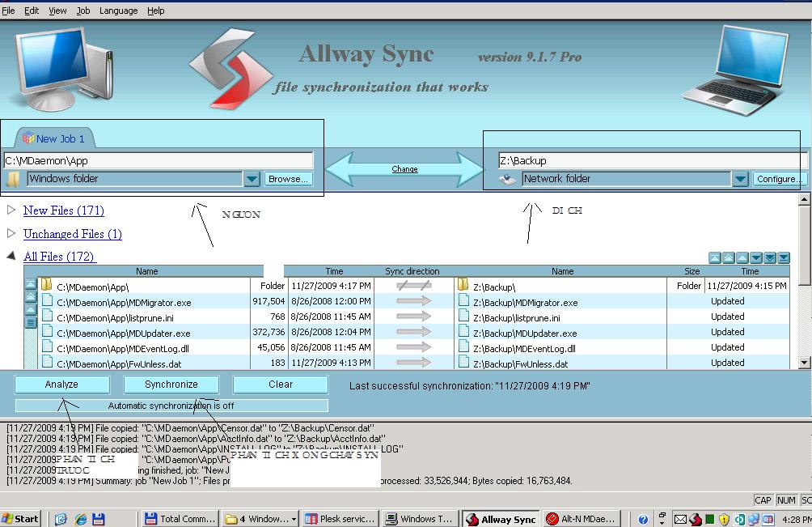
Task: Click the All Files (172) link
Action: (60, 257)
